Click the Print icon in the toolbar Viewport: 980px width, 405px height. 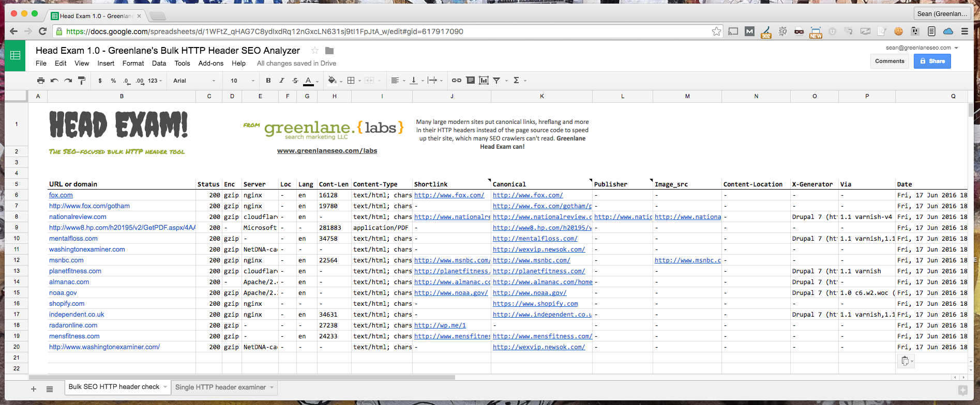pos(41,81)
